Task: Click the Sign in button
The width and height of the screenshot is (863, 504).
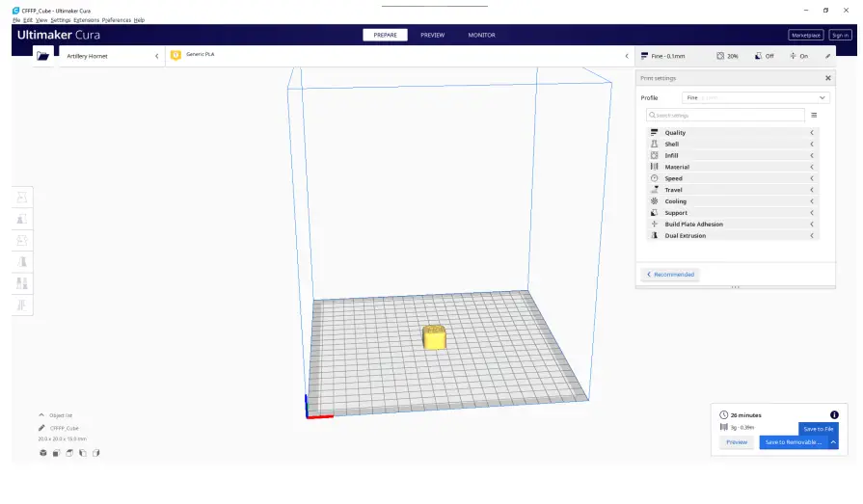Action: pos(840,35)
